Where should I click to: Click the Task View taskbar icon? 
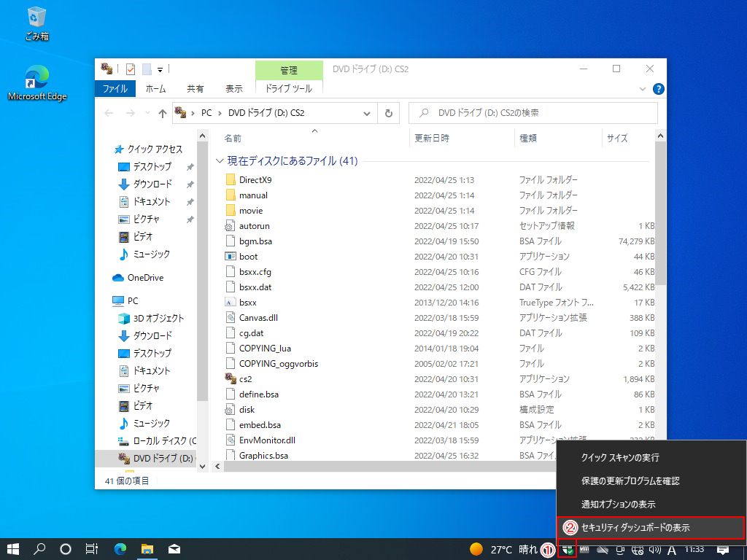click(x=92, y=549)
